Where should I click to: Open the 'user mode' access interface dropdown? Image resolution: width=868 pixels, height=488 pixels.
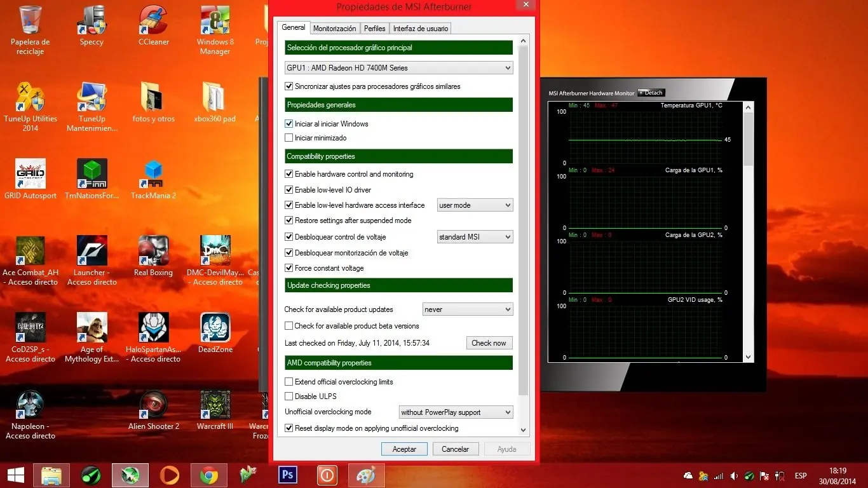pyautogui.click(x=475, y=205)
